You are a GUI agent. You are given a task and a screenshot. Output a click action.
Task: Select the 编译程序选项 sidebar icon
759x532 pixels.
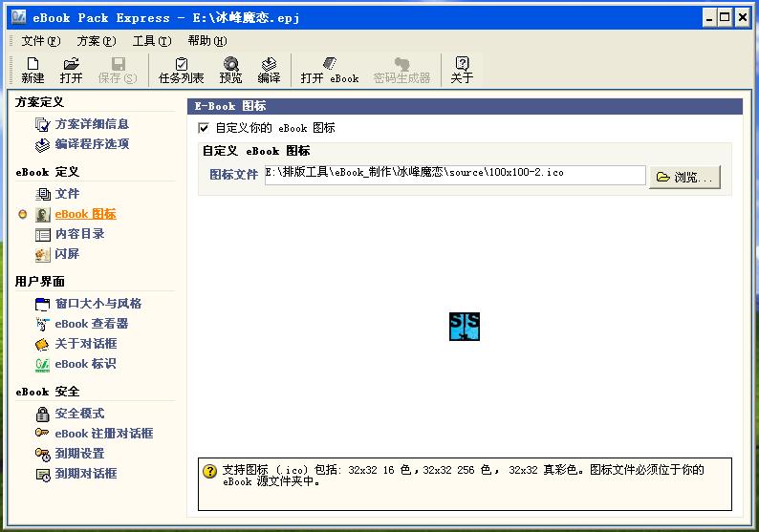coord(43,144)
